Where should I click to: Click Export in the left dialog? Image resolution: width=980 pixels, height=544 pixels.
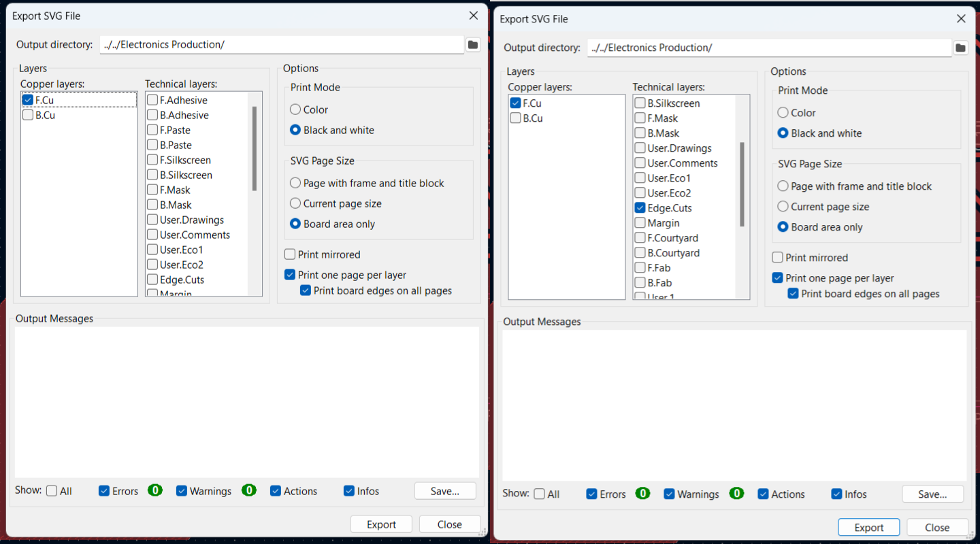click(x=381, y=524)
